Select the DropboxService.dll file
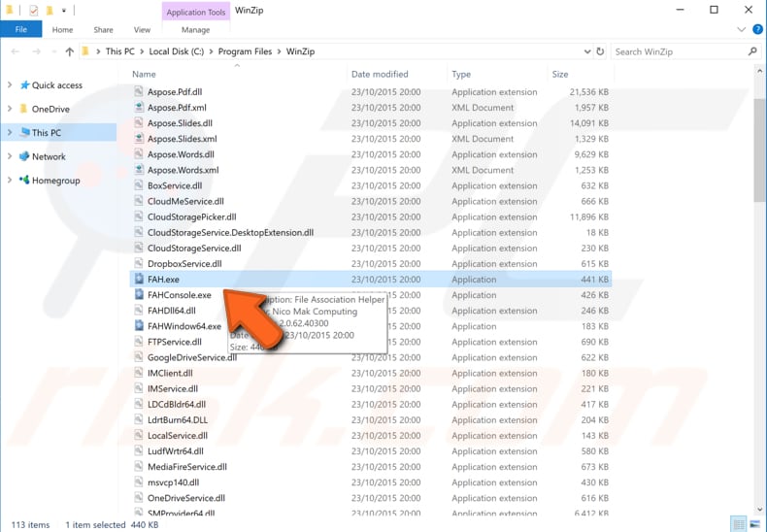The image size is (767, 532). tap(184, 264)
